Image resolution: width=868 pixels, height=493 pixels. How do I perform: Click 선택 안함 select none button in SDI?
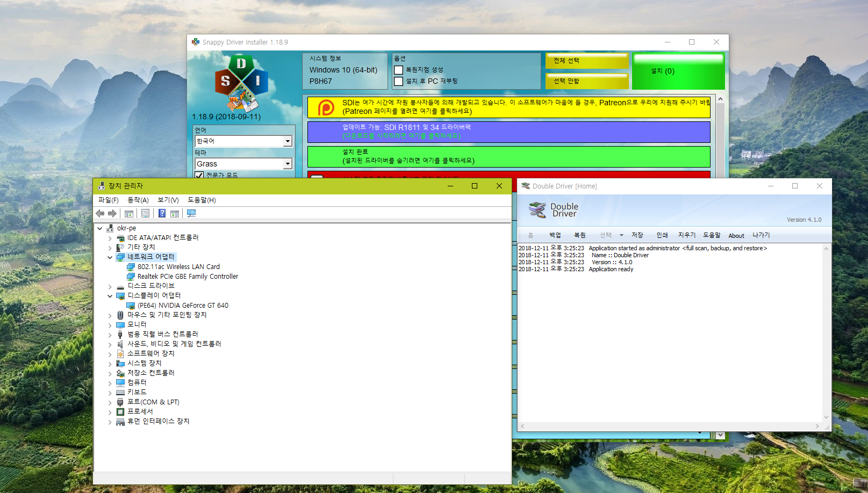click(x=587, y=81)
